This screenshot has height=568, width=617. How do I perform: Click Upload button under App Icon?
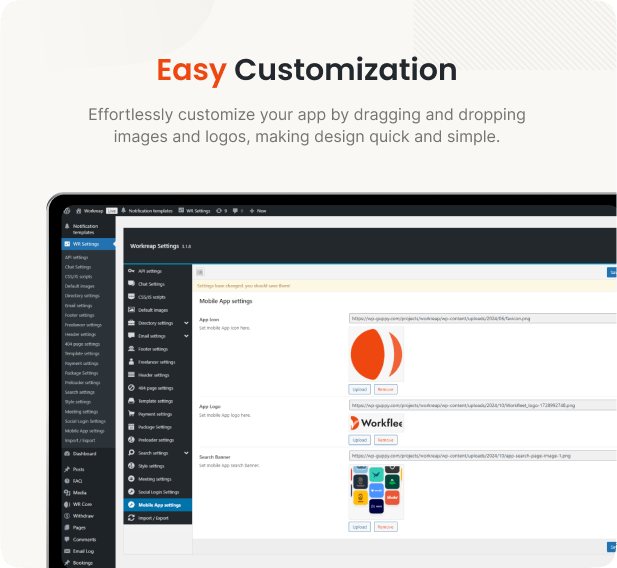(359, 389)
